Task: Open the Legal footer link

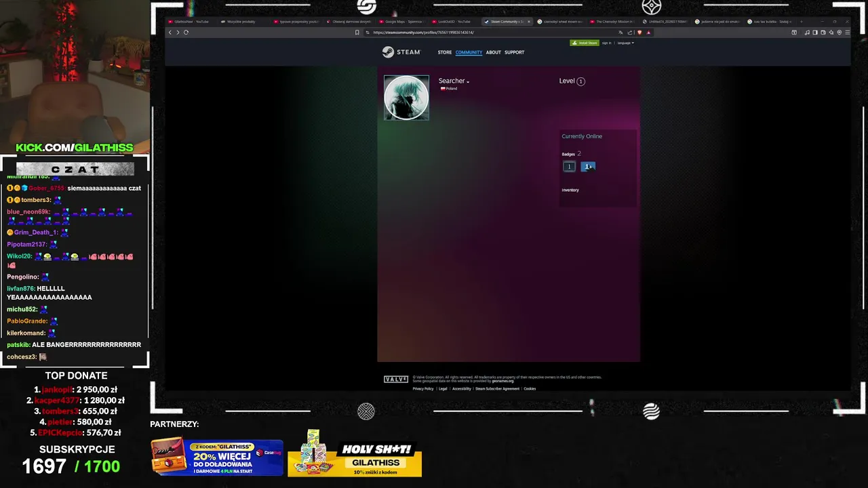Action: (443, 389)
